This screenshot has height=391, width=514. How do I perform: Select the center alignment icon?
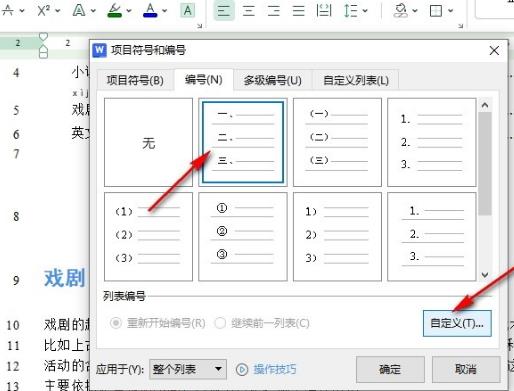[x=249, y=10]
